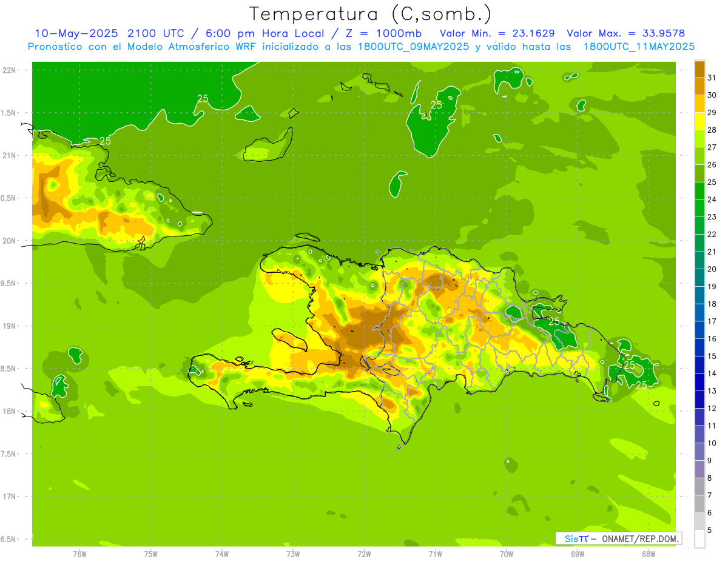Click the colorbar label 28
Screen dimensions: 728x562
click(x=712, y=130)
